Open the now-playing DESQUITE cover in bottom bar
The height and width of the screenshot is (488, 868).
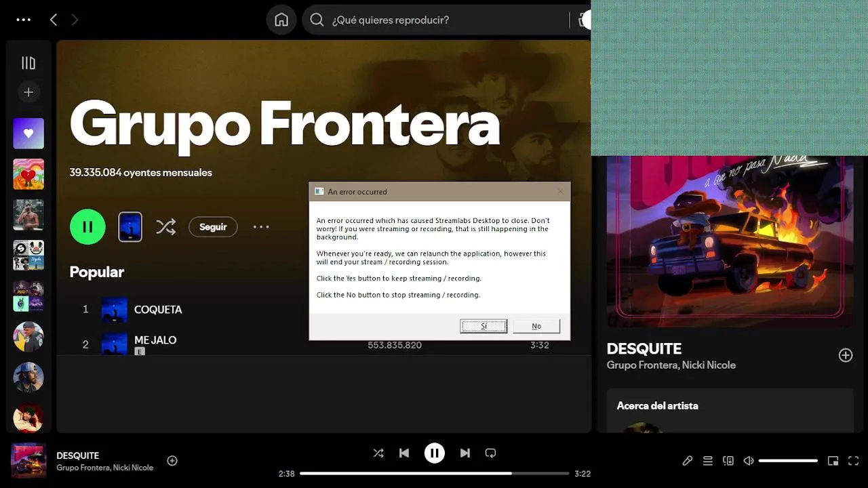click(28, 460)
